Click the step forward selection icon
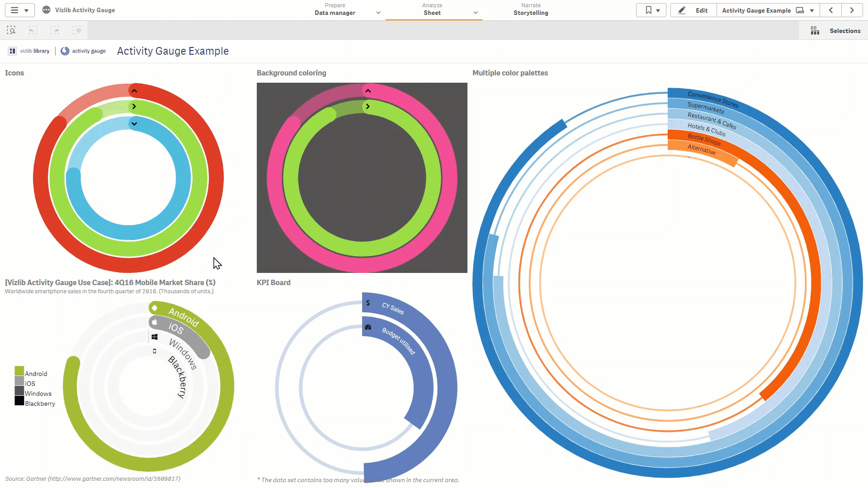Viewport: 868px width, 488px height. 55,30
